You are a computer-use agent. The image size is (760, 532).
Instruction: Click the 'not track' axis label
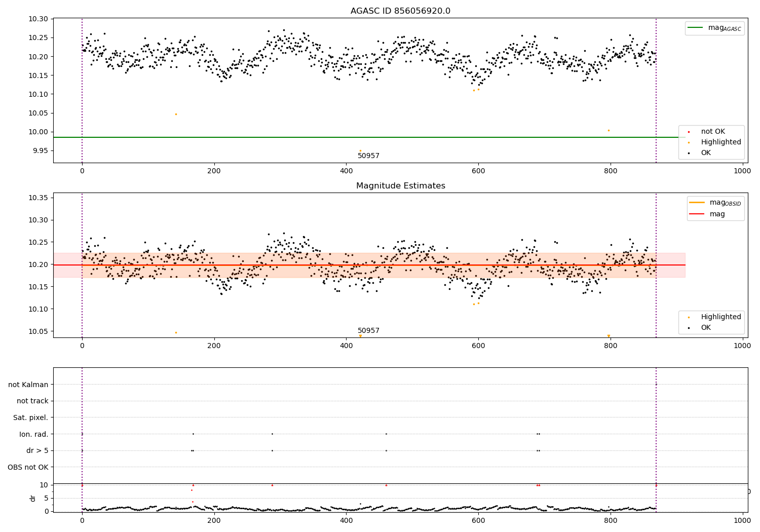(x=32, y=401)
